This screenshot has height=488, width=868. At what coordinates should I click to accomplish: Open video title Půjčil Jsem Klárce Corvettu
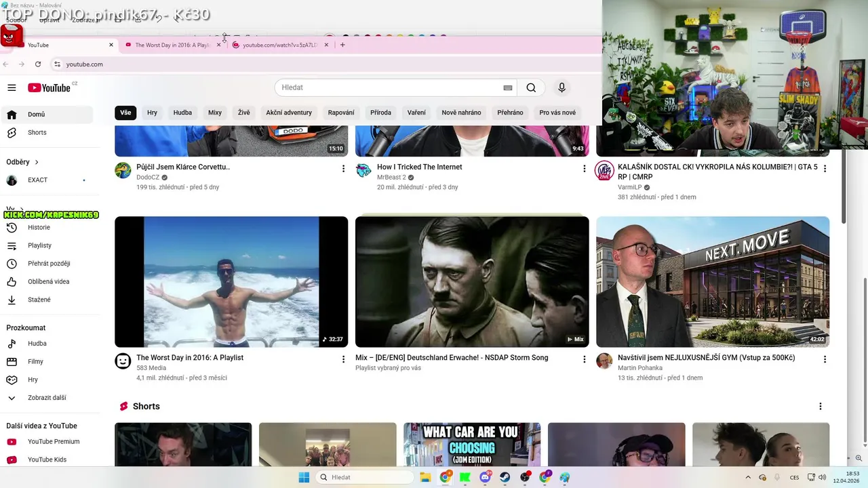183,167
